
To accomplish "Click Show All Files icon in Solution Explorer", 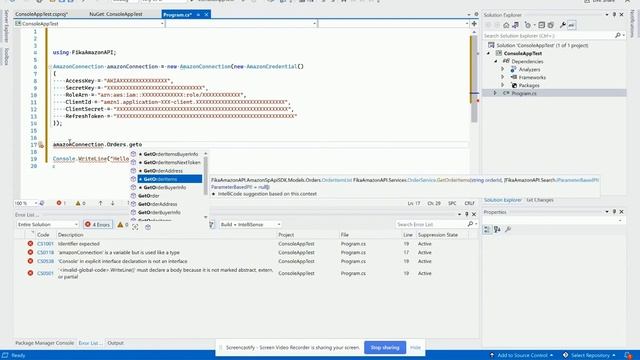I will pos(551,25).
